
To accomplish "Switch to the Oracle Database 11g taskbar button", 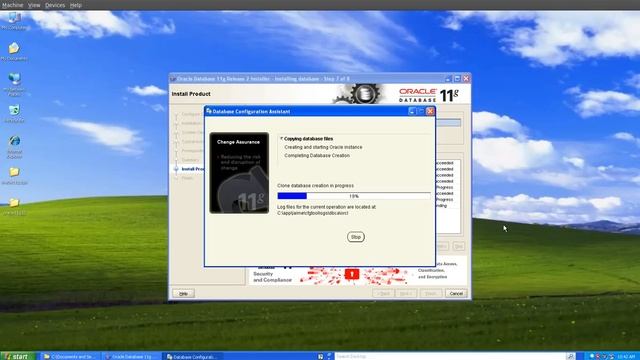I will click(x=131, y=356).
